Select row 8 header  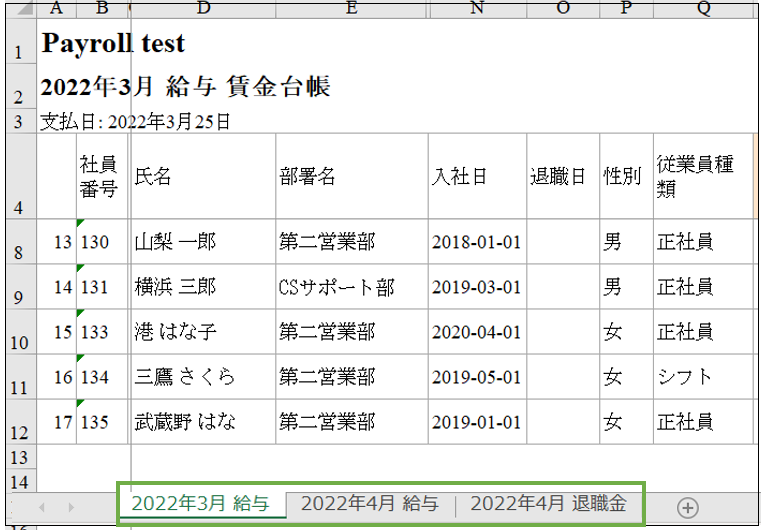(19, 242)
